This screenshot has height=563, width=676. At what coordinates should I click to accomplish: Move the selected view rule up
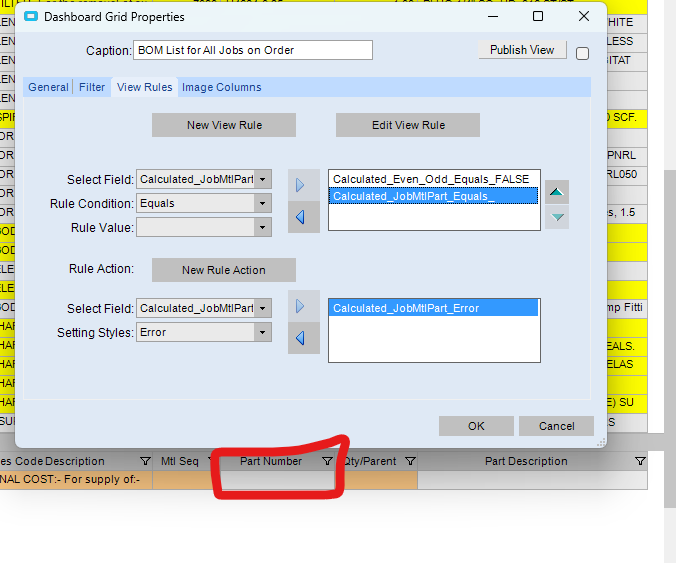(557, 192)
